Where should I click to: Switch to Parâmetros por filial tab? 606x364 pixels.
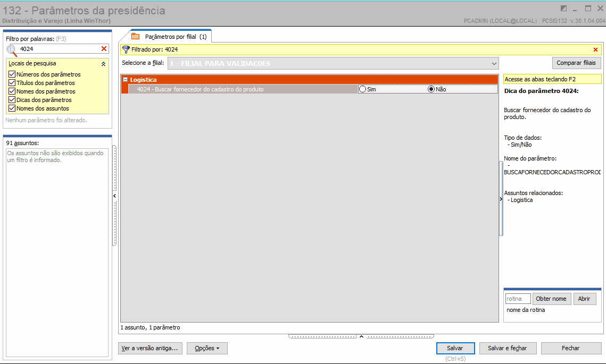(170, 37)
